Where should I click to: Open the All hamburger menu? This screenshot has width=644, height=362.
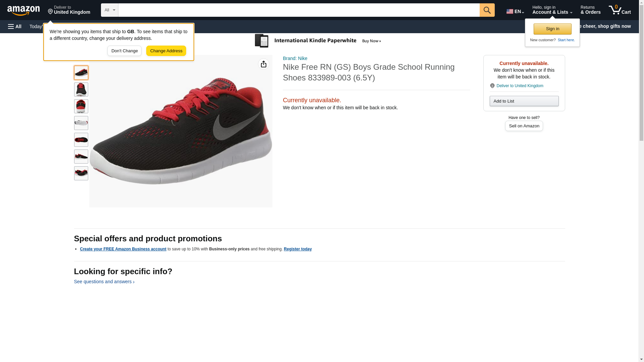pyautogui.click(x=15, y=26)
